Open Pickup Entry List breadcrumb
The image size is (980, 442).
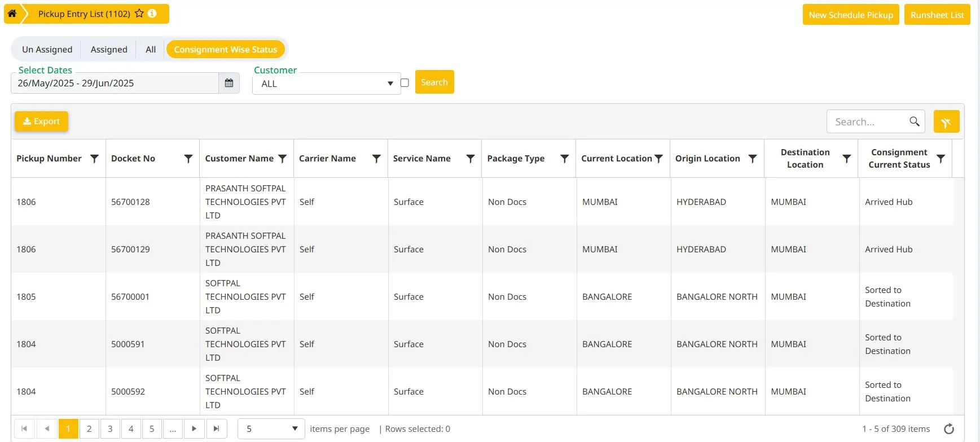tap(84, 14)
